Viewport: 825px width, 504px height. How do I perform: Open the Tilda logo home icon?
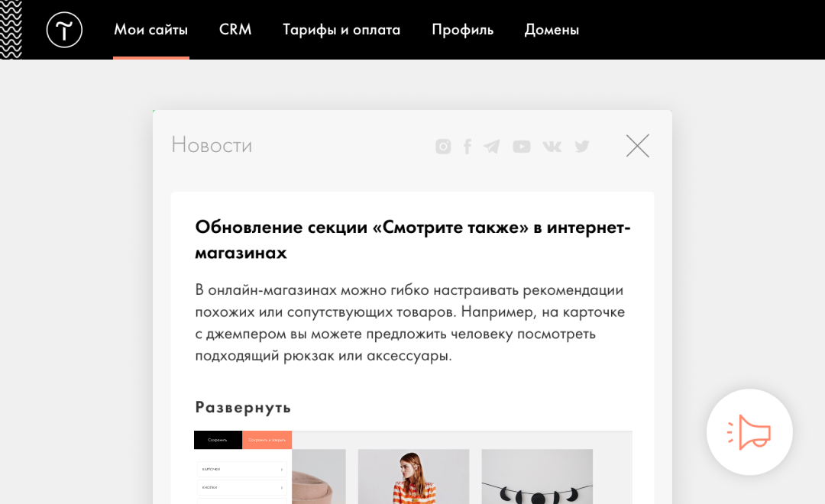[x=64, y=30]
